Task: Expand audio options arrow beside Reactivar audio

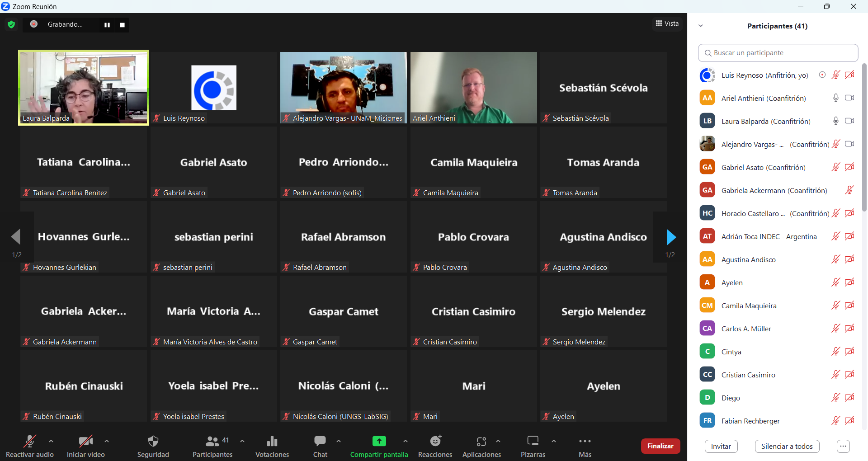Action: click(x=51, y=441)
